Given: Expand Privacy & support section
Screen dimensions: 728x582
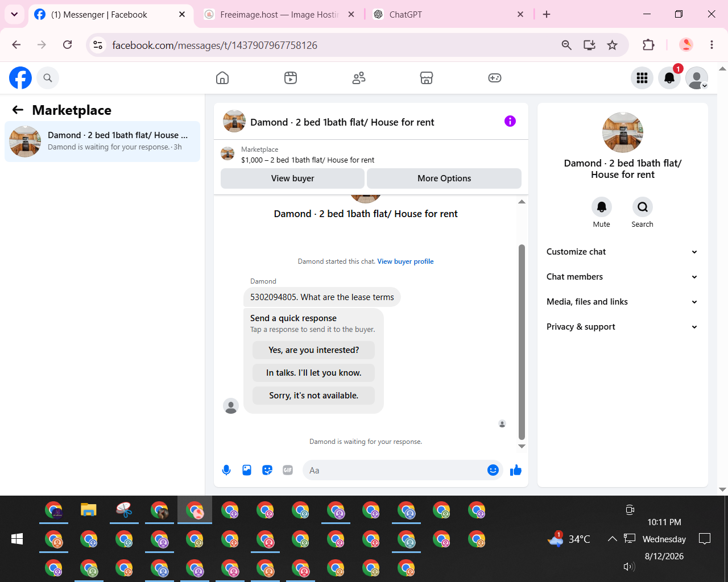Looking at the screenshot, I should pyautogui.click(x=622, y=327).
